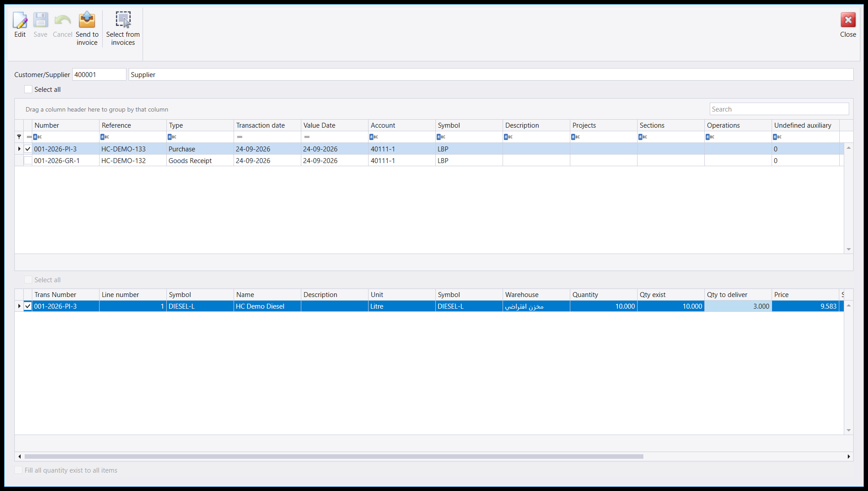The width and height of the screenshot is (868, 491).
Task: Check the upper Select all checkbox
Action: [28, 89]
